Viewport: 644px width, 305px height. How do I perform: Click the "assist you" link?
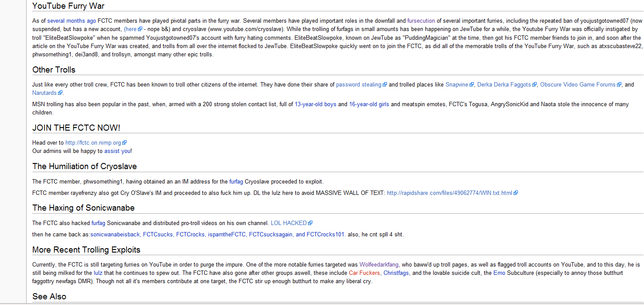click(117, 151)
